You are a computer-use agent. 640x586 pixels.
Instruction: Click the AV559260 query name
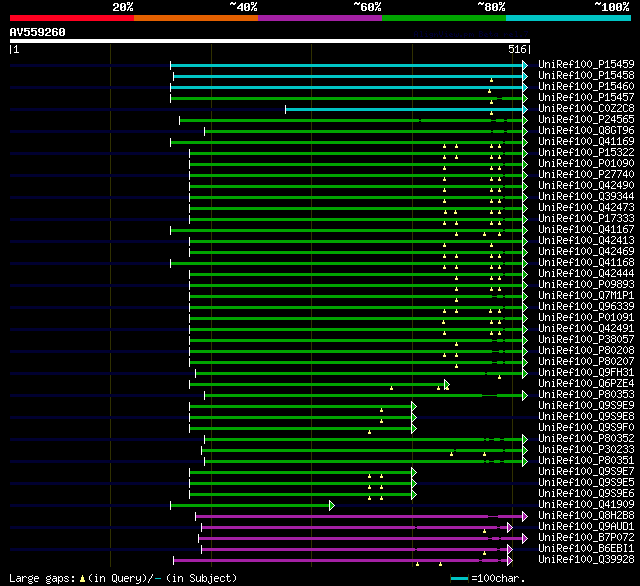tap(38, 32)
